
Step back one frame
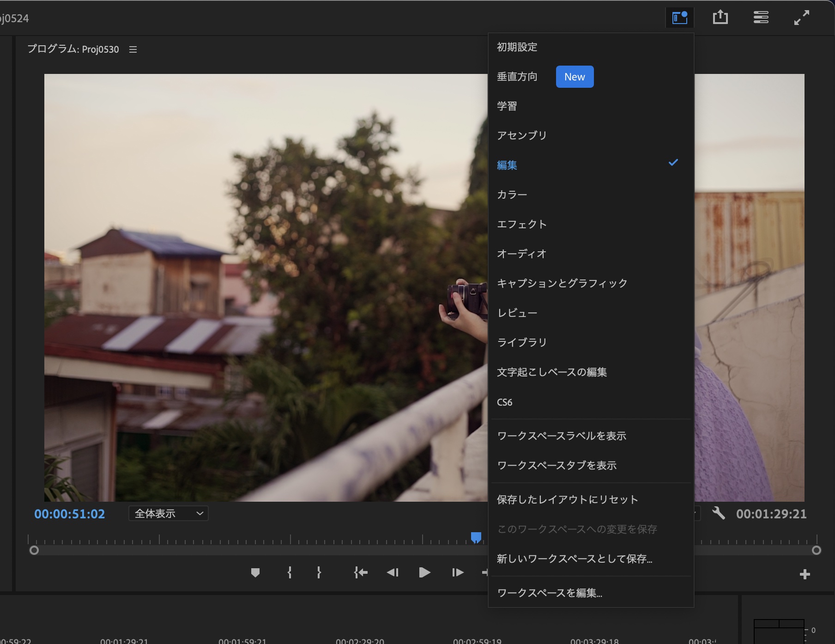coord(393,573)
